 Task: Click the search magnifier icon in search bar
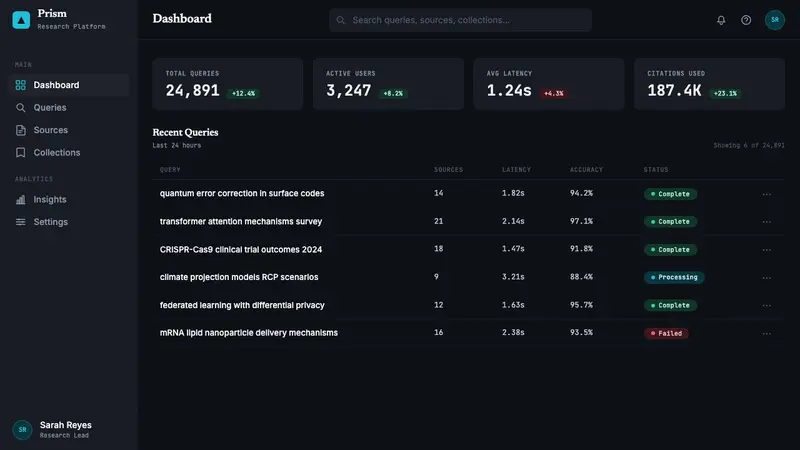click(341, 20)
